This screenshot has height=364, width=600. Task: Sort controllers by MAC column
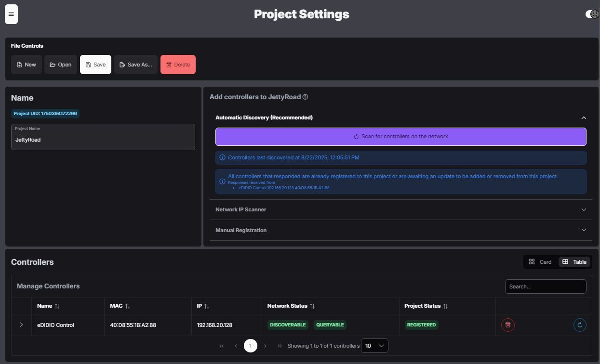[128, 306]
